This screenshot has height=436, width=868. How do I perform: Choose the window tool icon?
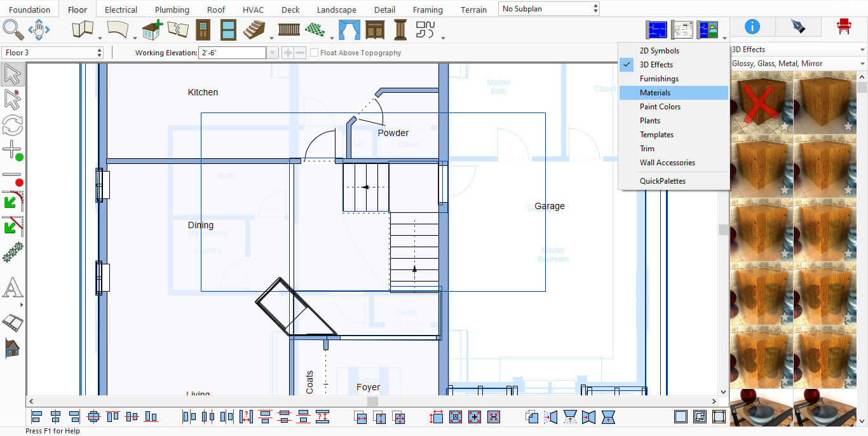228,29
